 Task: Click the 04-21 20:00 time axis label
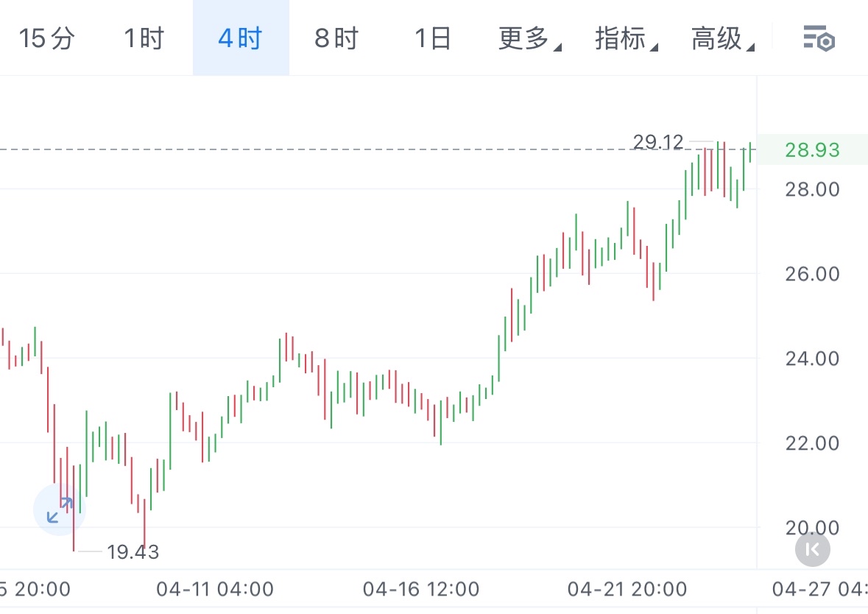[x=627, y=589]
